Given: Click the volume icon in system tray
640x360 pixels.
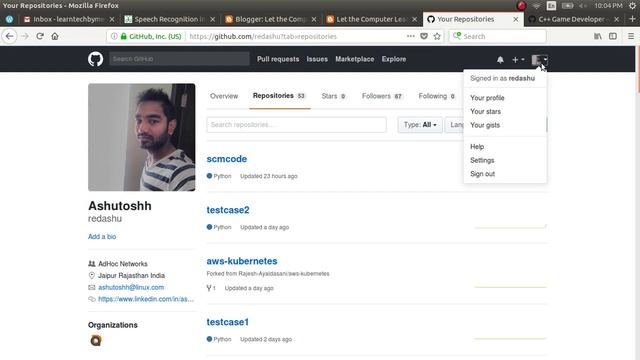Looking at the screenshot, I should (x=583, y=6).
